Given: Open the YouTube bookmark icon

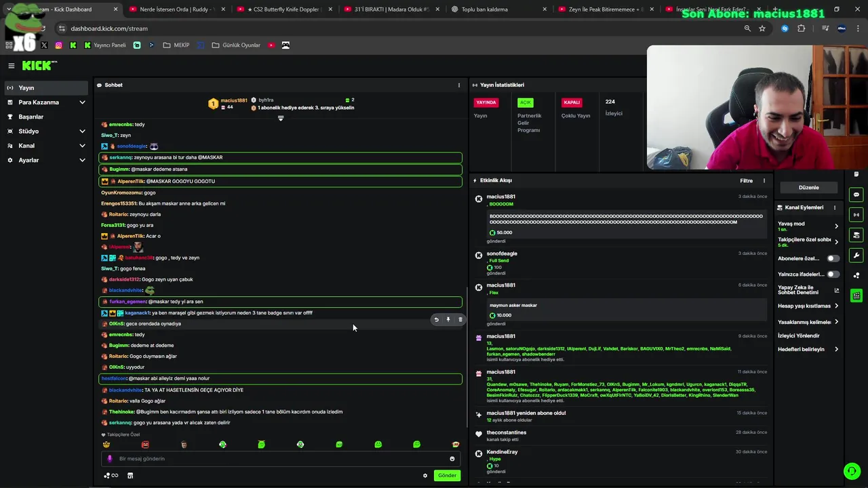Looking at the screenshot, I should [x=271, y=45].
